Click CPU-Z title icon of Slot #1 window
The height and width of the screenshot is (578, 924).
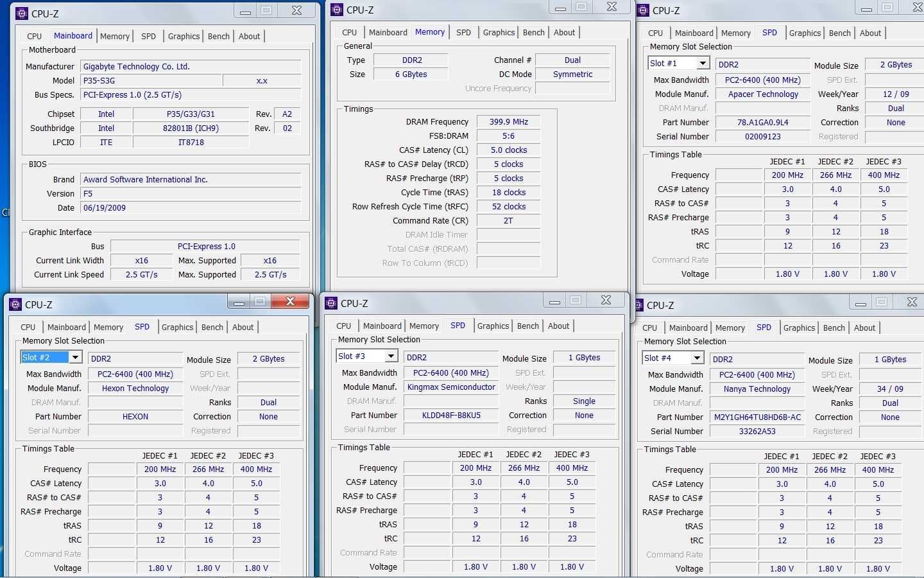pos(642,11)
